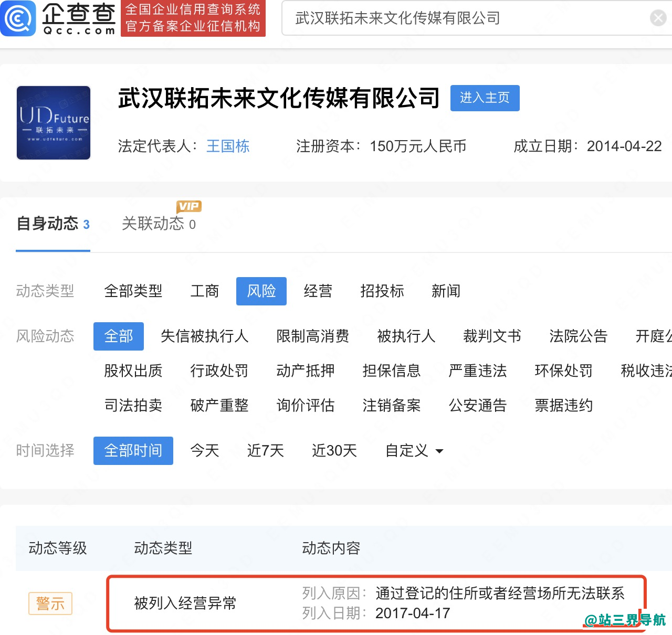Screen dimensions: 672x635
Task: Select 近30天 time range
Action: coord(335,450)
